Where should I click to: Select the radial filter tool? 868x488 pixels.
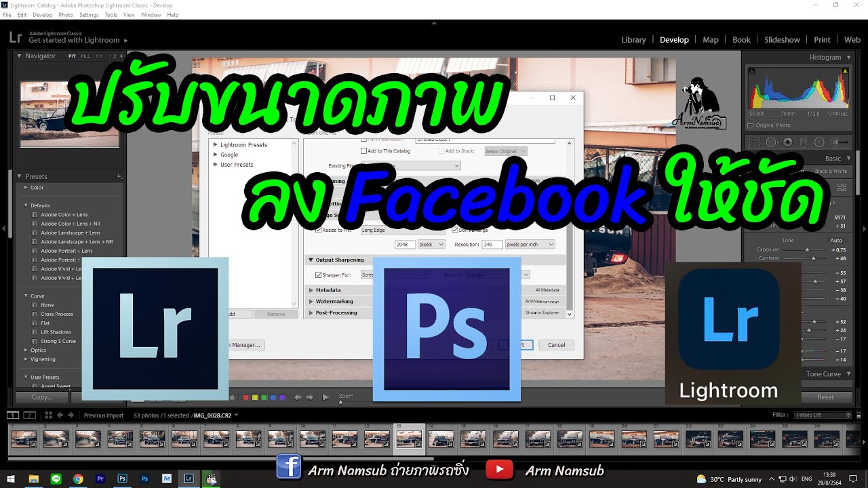(819, 142)
